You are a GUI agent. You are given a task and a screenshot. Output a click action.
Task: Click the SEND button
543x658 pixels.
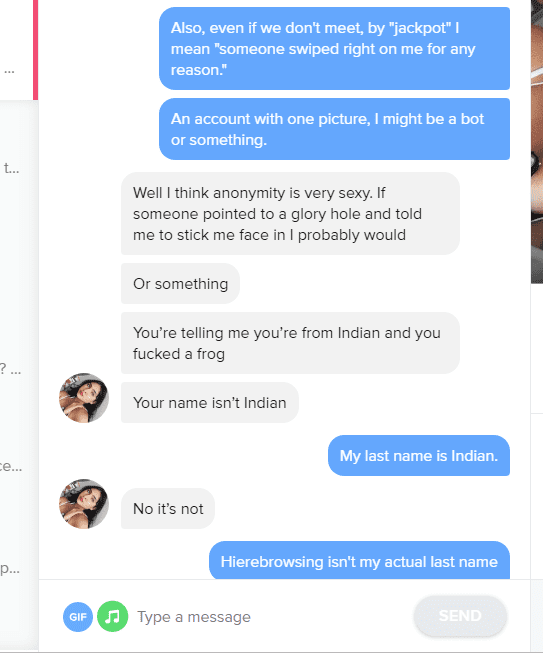(460, 616)
